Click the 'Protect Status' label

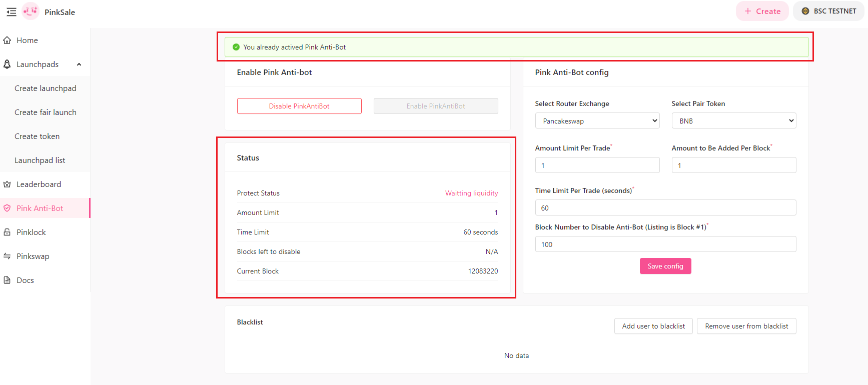click(258, 193)
